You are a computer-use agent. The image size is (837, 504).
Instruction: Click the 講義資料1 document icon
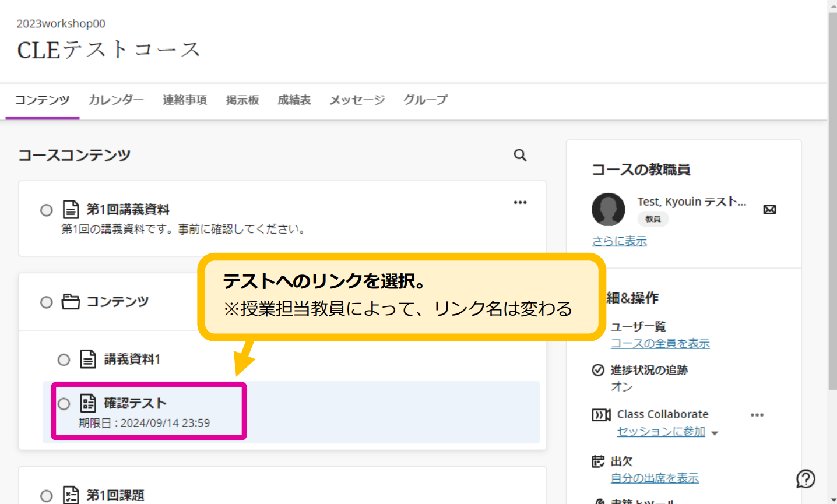click(88, 359)
